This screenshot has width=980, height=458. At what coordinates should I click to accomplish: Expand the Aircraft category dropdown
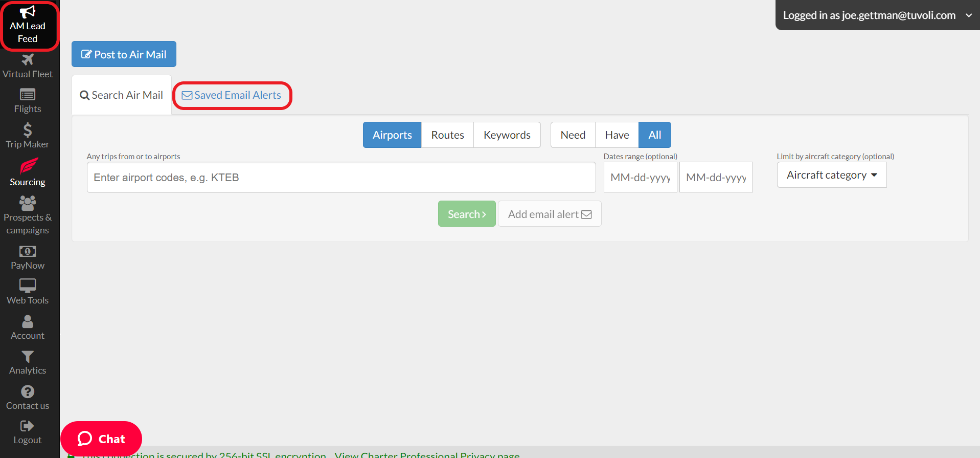[831, 175]
